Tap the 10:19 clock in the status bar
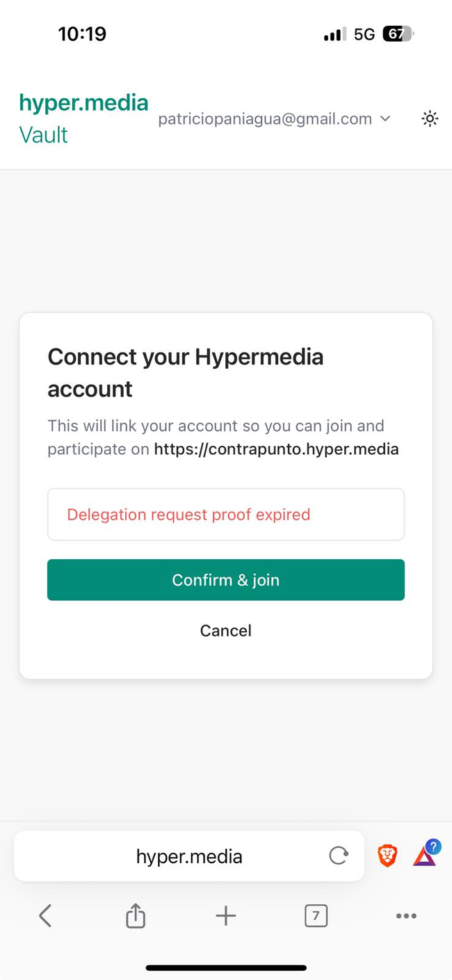The image size is (452, 980). pyautogui.click(x=82, y=34)
